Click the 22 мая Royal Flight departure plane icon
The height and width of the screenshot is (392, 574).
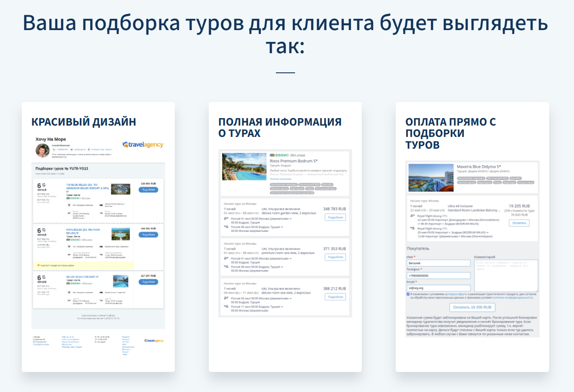(x=413, y=216)
